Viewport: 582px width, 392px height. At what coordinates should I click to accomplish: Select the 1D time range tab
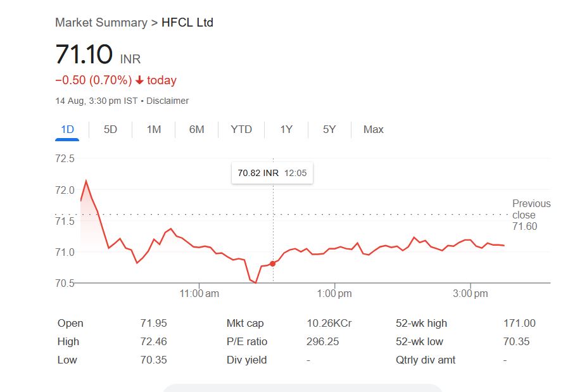click(x=67, y=130)
